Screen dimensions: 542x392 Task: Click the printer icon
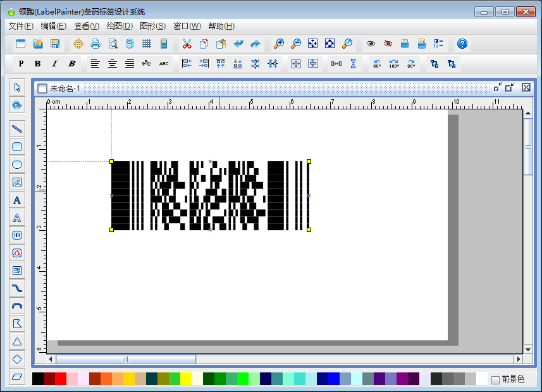(95, 44)
